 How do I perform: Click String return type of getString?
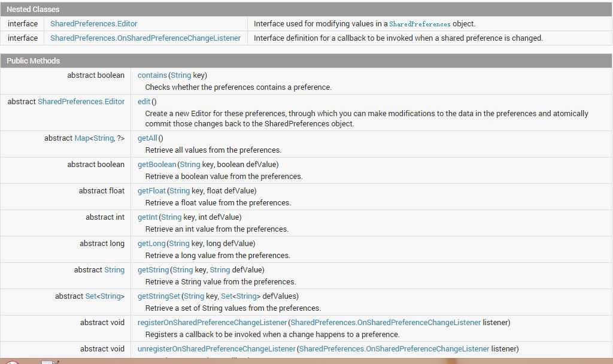pyautogui.click(x=114, y=270)
